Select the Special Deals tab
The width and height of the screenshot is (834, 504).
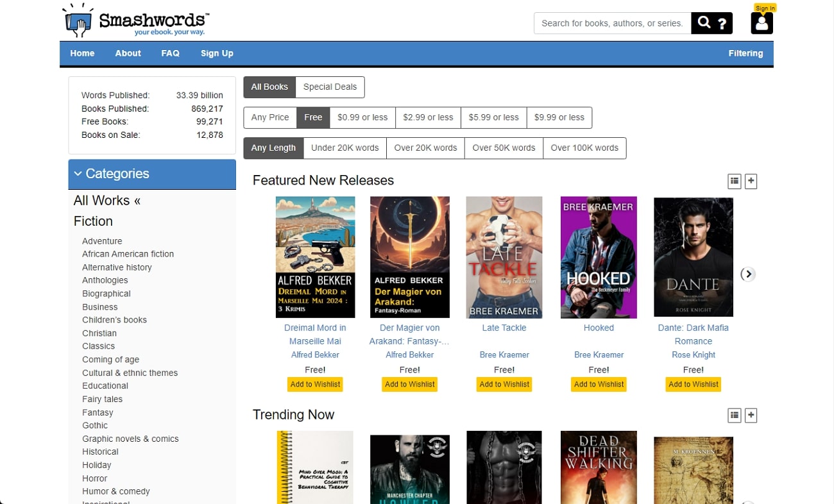pyautogui.click(x=330, y=87)
